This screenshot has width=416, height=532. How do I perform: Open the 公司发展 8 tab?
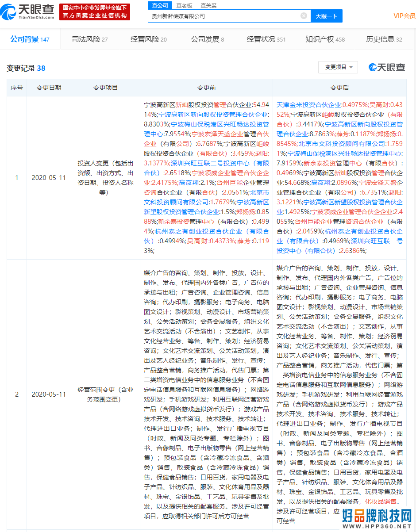tap(208, 39)
